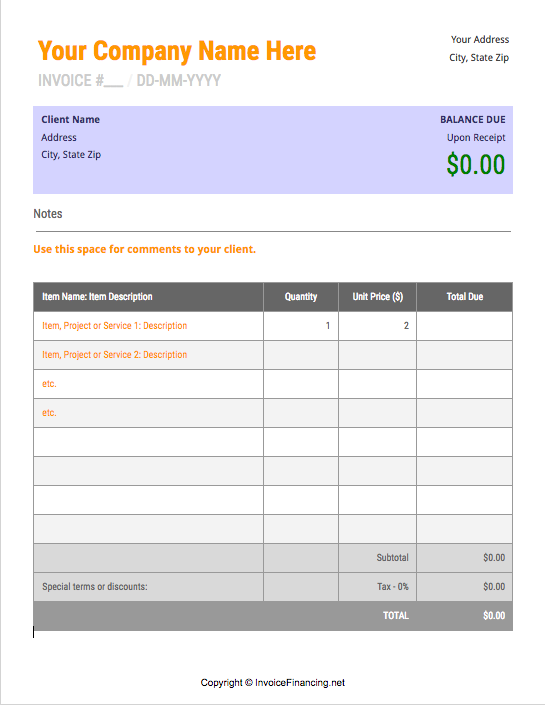The height and width of the screenshot is (705, 545).
Task: Click 'Use this space for comments' text
Action: point(145,249)
